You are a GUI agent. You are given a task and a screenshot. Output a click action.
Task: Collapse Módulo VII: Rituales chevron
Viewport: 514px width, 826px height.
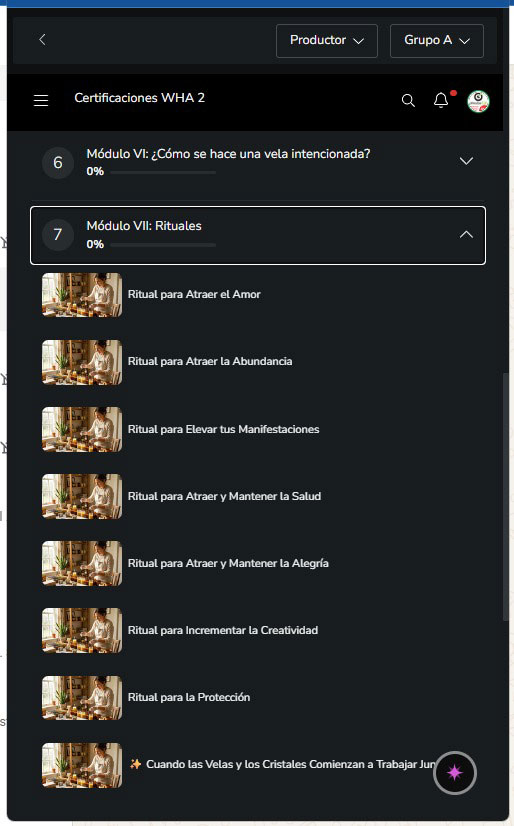466,234
